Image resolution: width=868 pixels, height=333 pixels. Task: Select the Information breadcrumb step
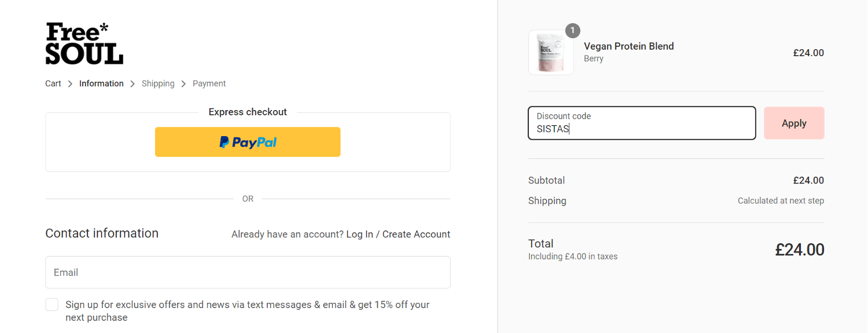click(x=101, y=83)
